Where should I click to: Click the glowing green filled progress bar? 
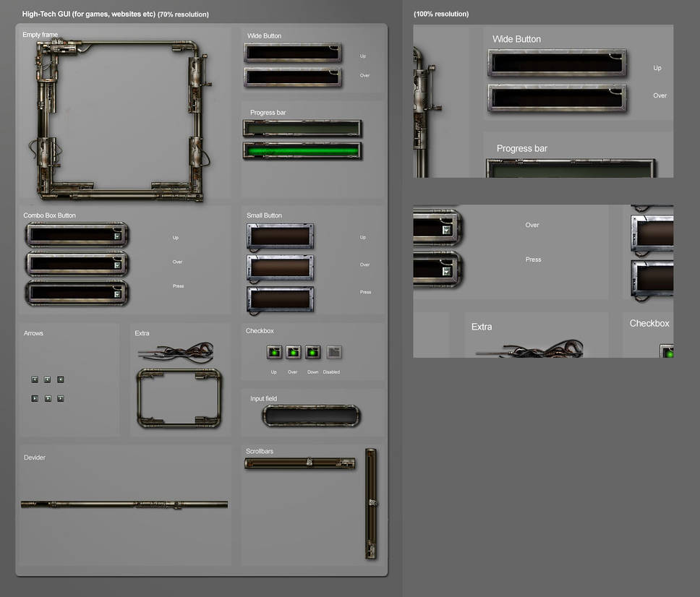coord(302,151)
